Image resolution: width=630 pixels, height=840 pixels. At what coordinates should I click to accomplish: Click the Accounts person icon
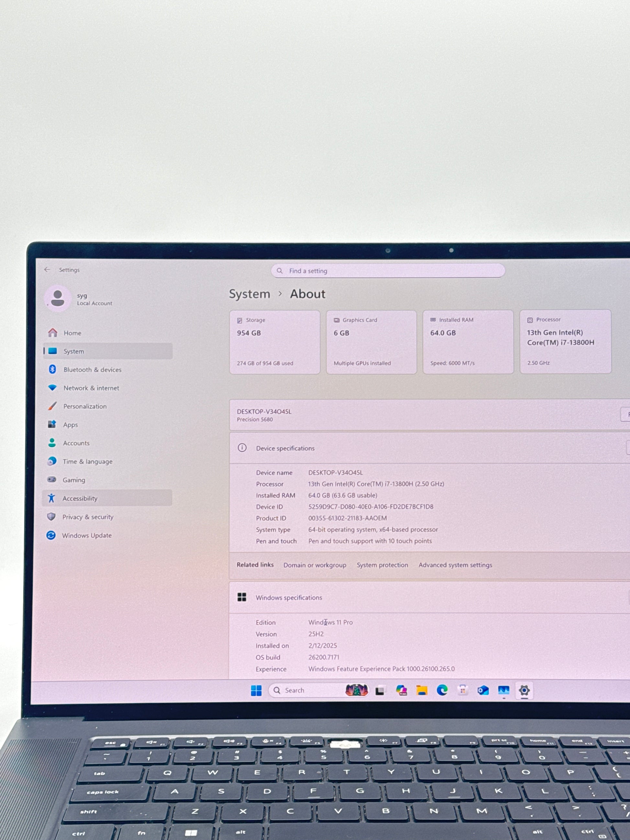pyautogui.click(x=52, y=443)
